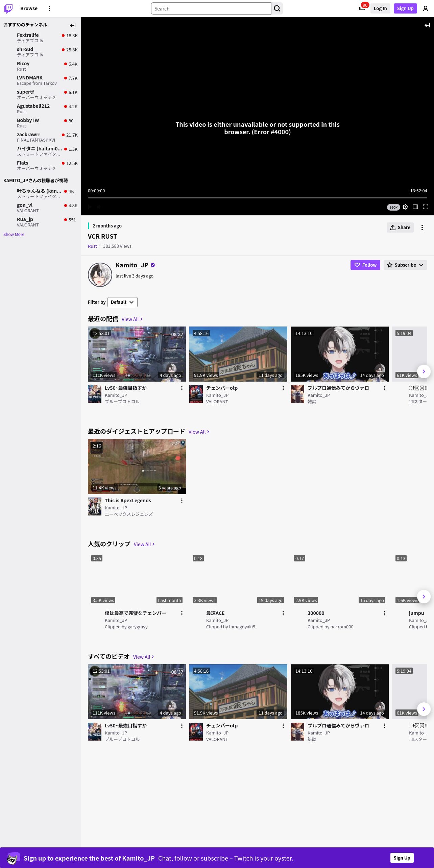
Task: Seek on the video progress bar
Action: (x=258, y=197)
